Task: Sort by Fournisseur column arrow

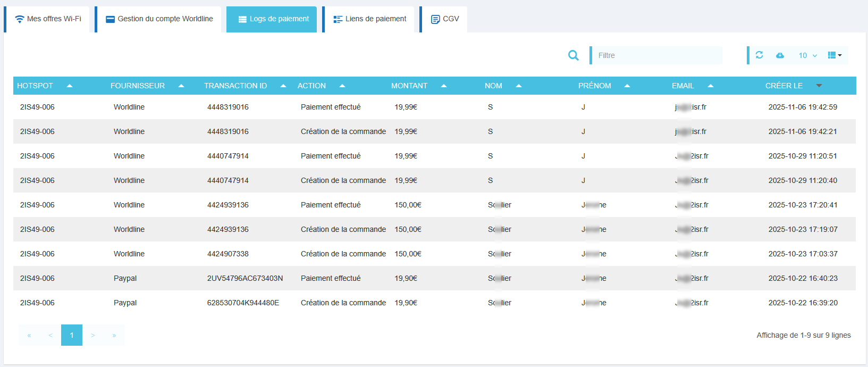Action: click(x=181, y=86)
